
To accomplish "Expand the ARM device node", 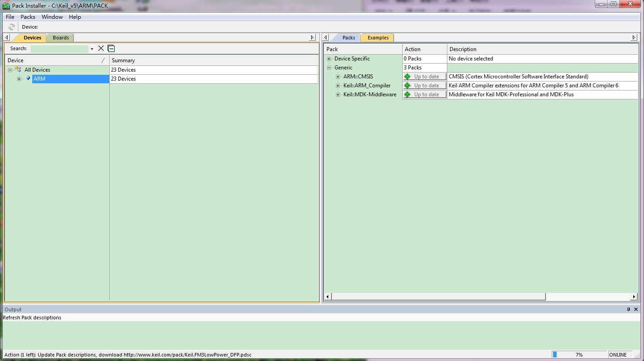I will pyautogui.click(x=19, y=79).
